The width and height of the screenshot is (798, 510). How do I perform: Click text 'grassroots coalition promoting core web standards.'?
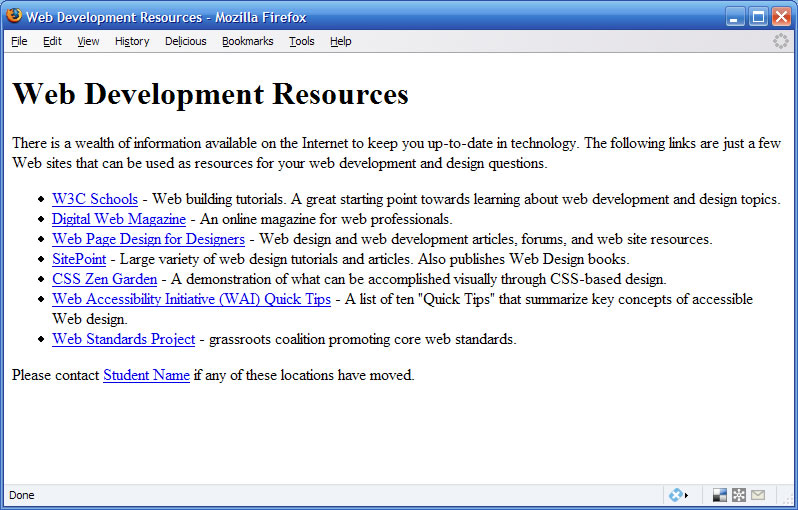tap(363, 339)
